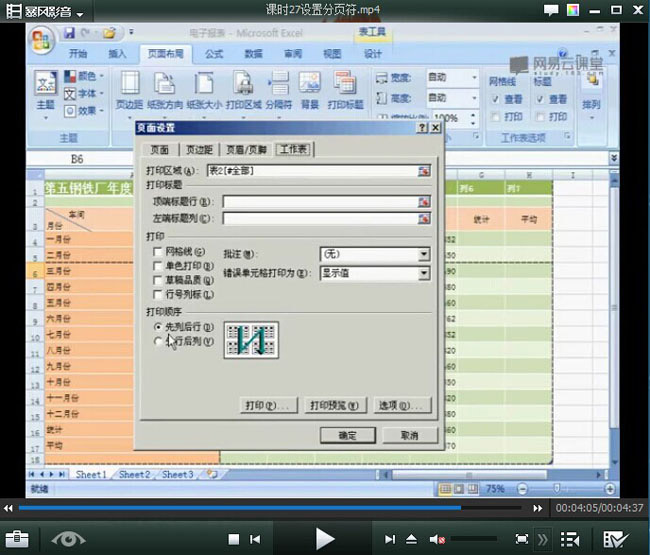The height and width of the screenshot is (555, 650).
Task: Open 错误单元格打印为 dropdown
Action: pos(424,273)
